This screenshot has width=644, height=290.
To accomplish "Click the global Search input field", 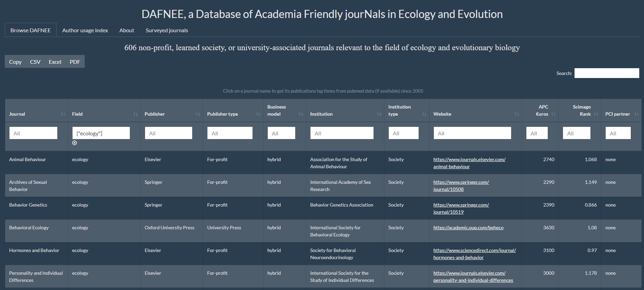I will pos(606,73).
